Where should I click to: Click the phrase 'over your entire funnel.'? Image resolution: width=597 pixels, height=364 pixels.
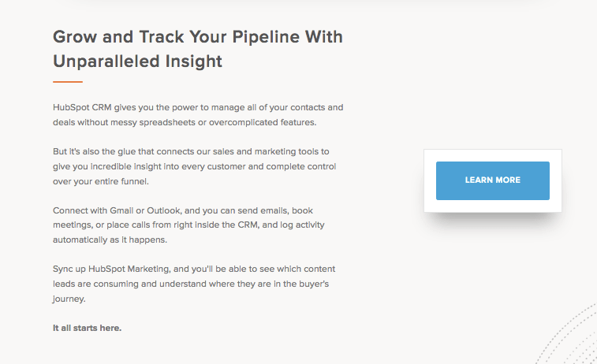click(101, 181)
